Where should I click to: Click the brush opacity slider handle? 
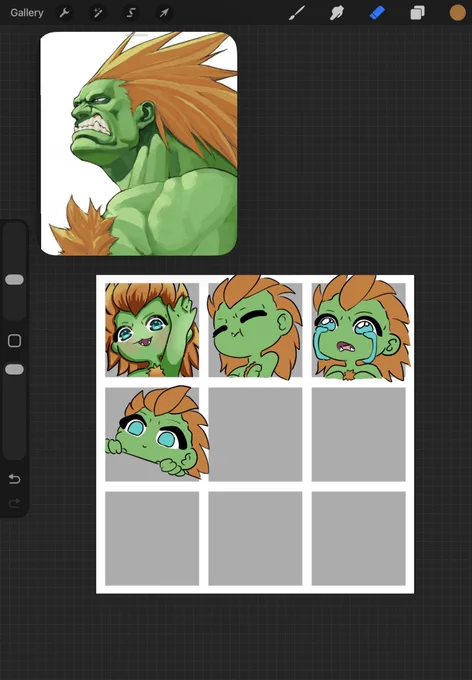point(14,369)
